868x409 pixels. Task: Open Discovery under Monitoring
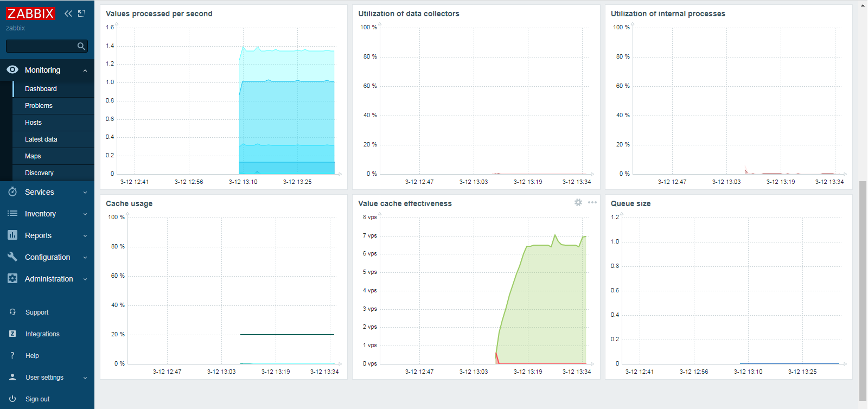pos(39,173)
